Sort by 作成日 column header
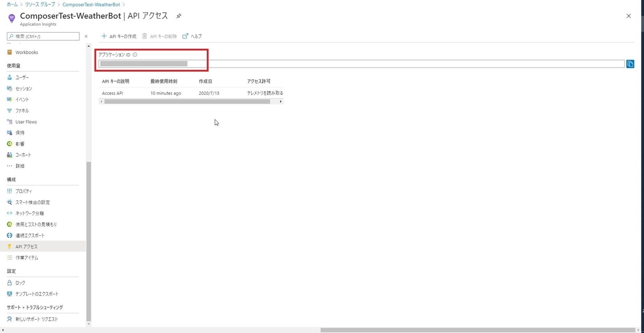This screenshot has height=333, width=644. (x=206, y=82)
